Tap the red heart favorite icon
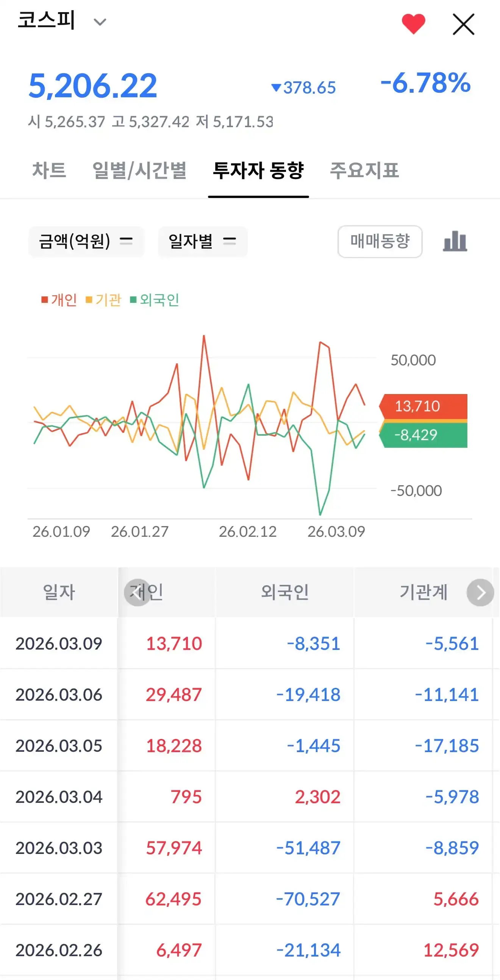Viewport: 500px width, 980px height. click(413, 23)
